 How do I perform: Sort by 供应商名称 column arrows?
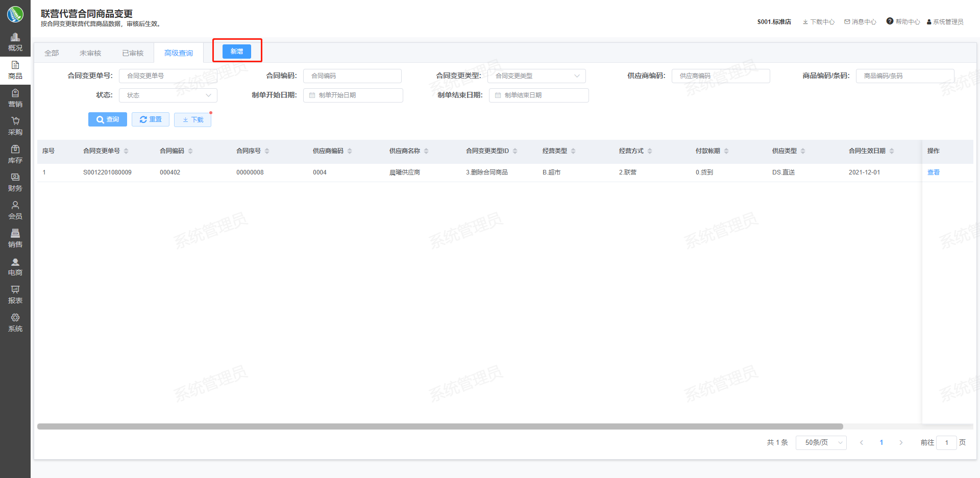[426, 151]
